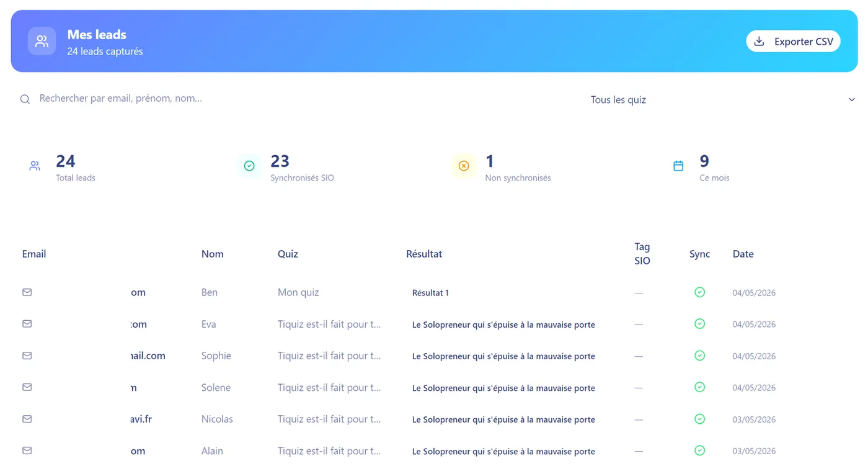
Task: Expand quiz filter using chevron arrow
Action: click(852, 99)
